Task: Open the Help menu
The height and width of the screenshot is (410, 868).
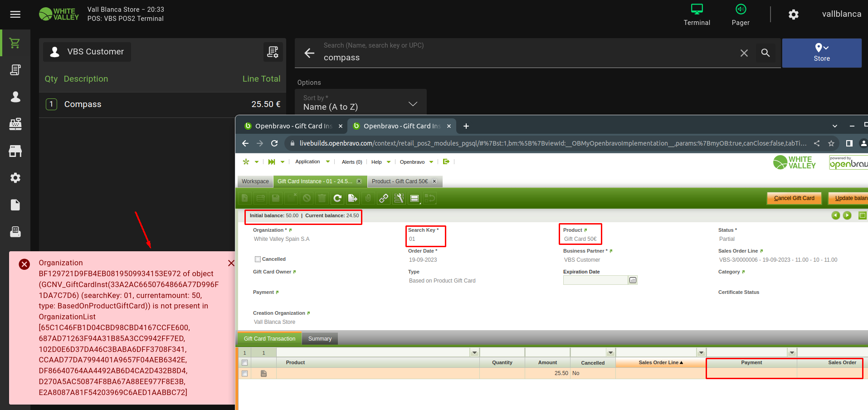Action: [x=381, y=162]
